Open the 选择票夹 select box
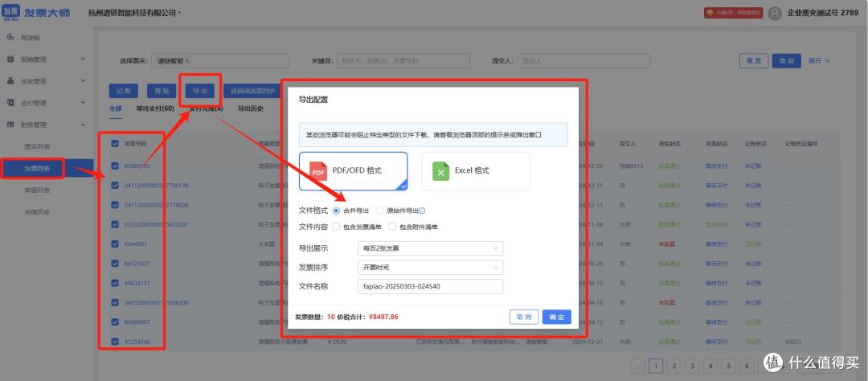 219,61
